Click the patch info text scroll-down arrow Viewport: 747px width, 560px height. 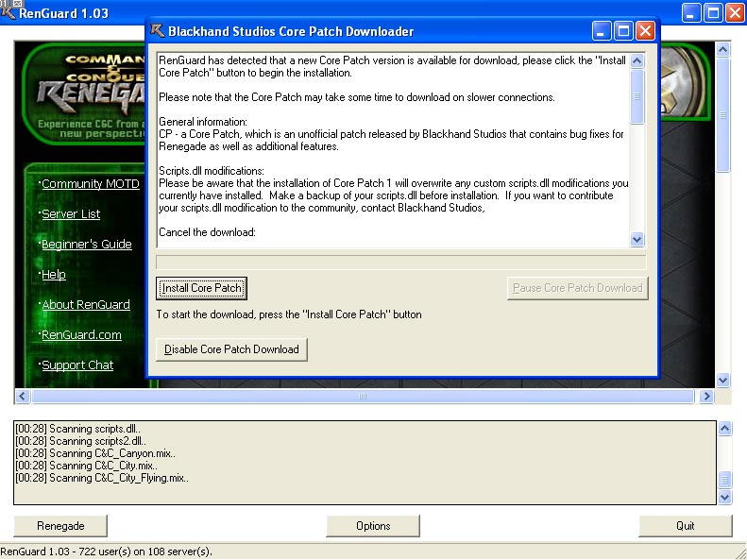coord(637,239)
